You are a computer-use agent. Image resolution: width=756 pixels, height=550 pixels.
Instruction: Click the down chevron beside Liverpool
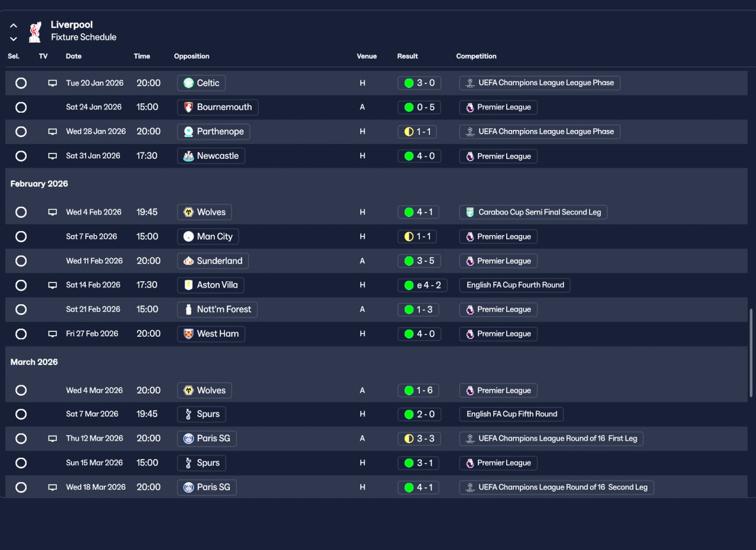point(14,39)
